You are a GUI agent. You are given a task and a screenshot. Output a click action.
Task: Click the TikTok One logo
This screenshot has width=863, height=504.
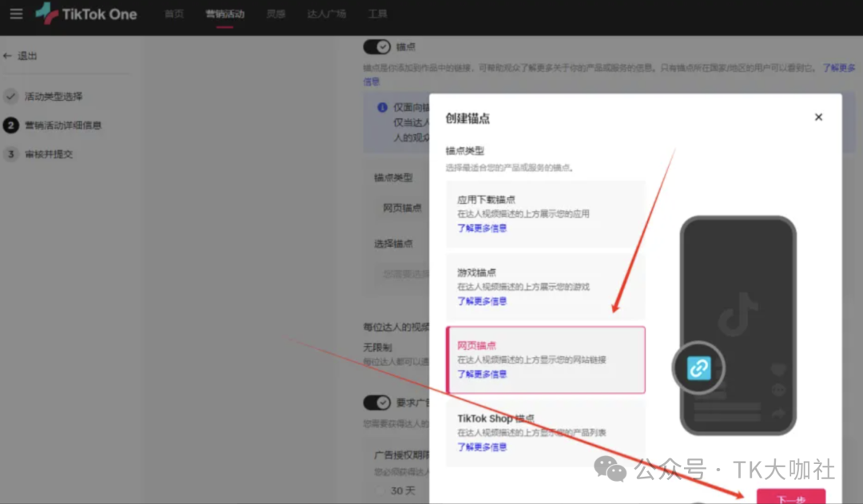(86, 14)
